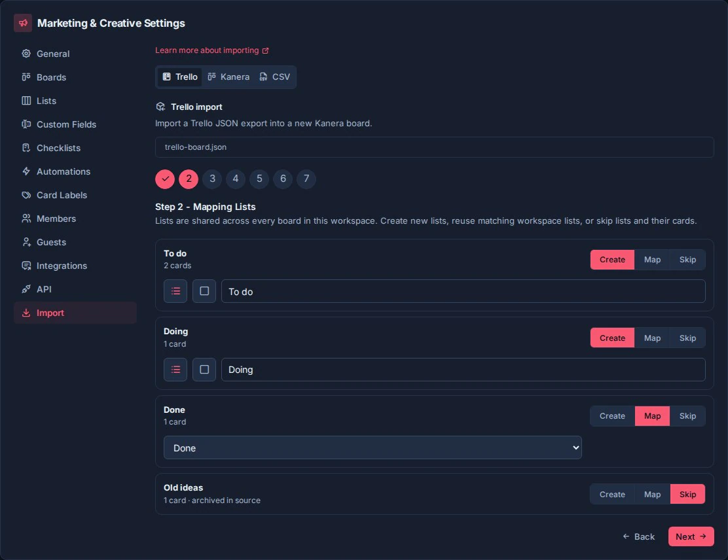
Task: Edit the Doing list name field
Action: click(x=464, y=370)
